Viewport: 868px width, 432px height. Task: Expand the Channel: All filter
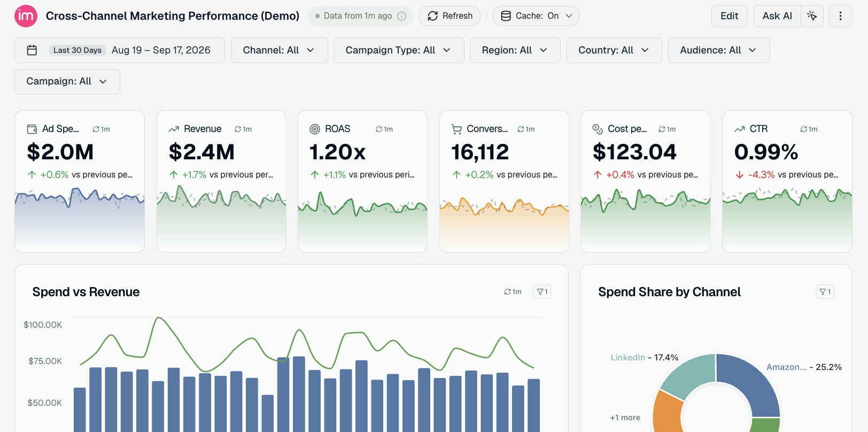tap(279, 50)
